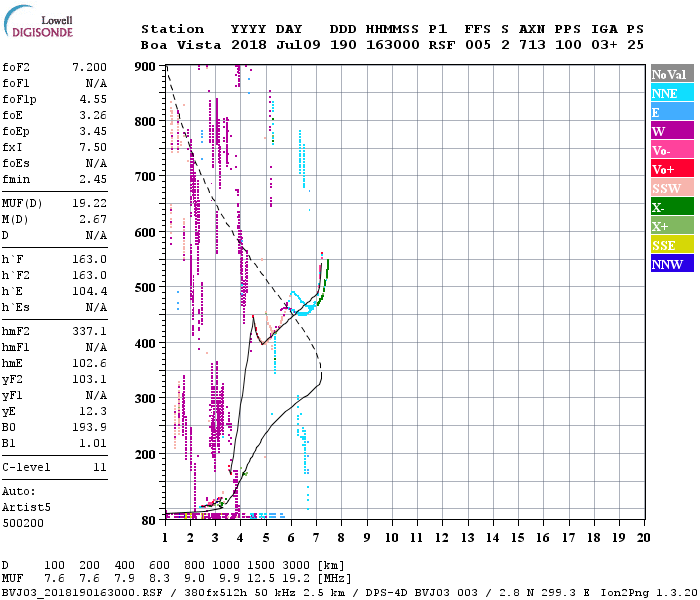
Task: Click the C-level value 11
Action: pos(100,467)
